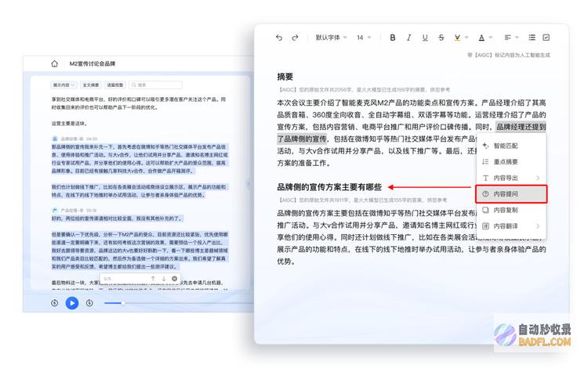The image size is (588, 368).
Task: Apply the yellow text highlight
Action: (x=457, y=38)
